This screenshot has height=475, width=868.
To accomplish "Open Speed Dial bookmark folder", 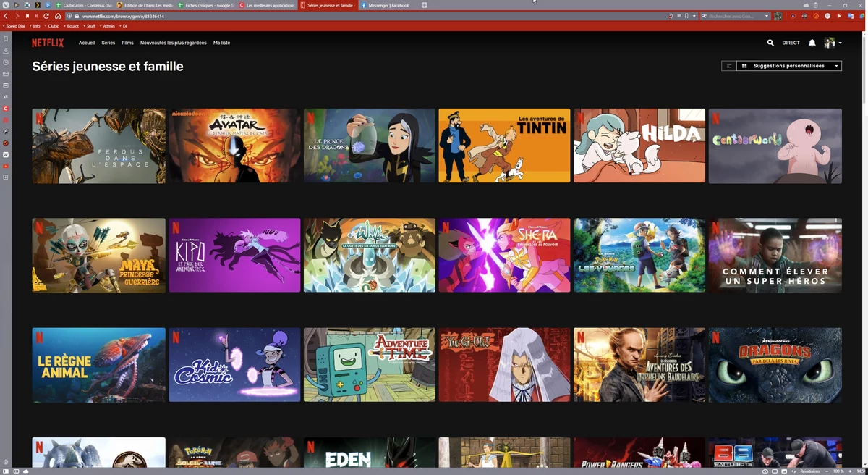I will click(15, 26).
